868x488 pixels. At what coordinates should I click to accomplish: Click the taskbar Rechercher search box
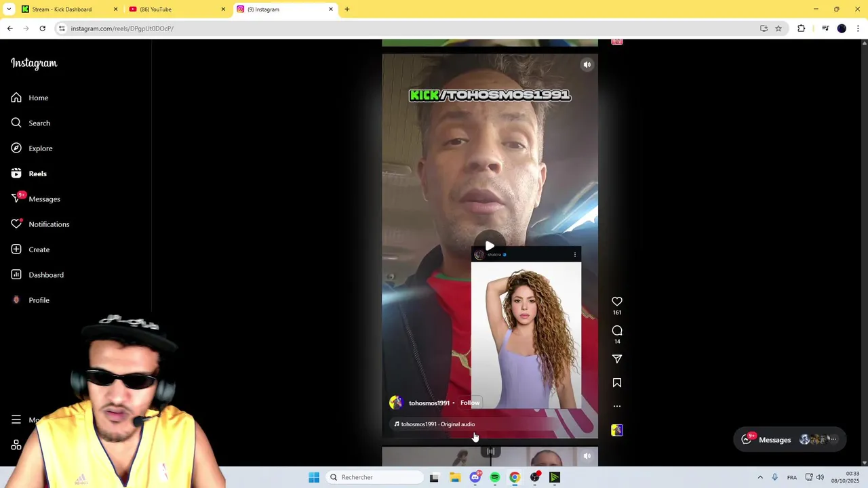[374, 478]
